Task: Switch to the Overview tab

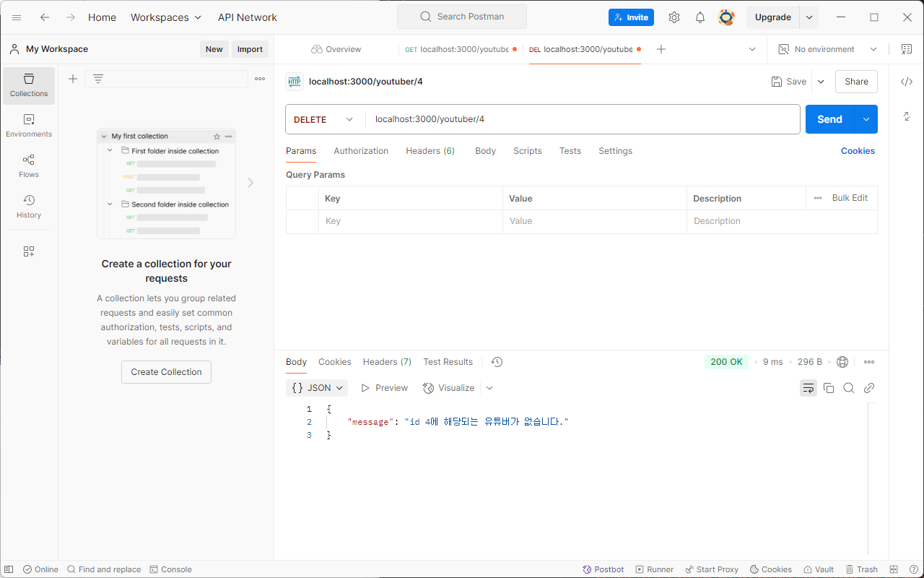Action: 336,49
